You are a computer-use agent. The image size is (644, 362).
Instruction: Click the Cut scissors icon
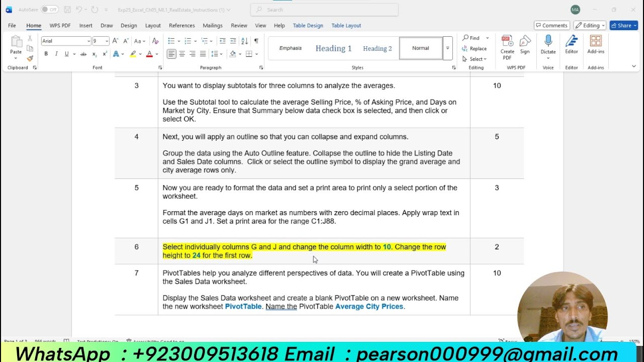(x=30, y=38)
